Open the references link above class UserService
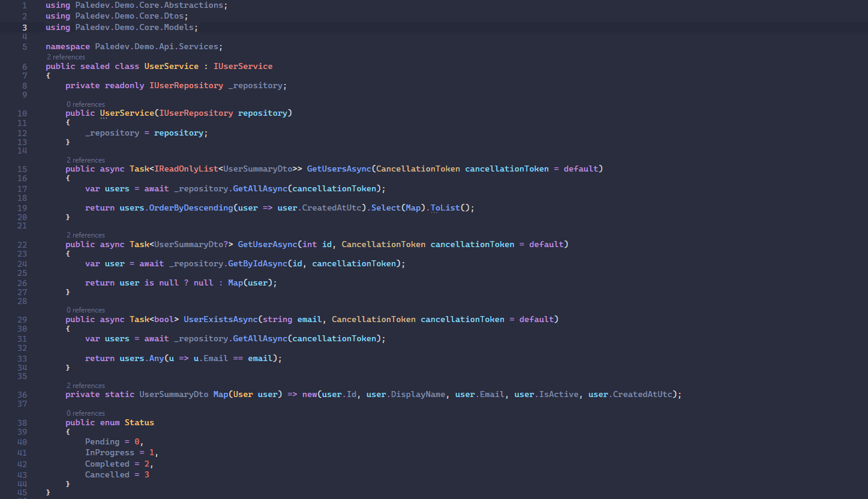Viewport: 868px width, 499px height. pyautogui.click(x=66, y=57)
